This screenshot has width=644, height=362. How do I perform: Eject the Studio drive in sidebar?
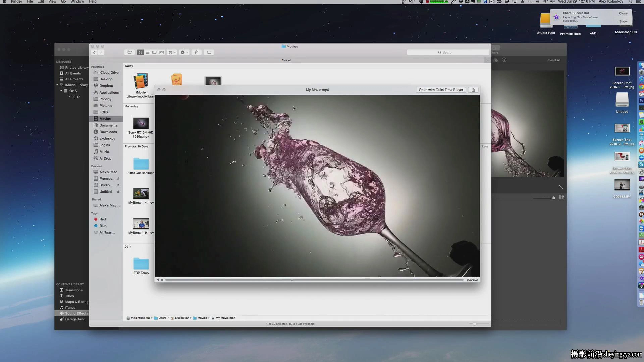point(118,185)
